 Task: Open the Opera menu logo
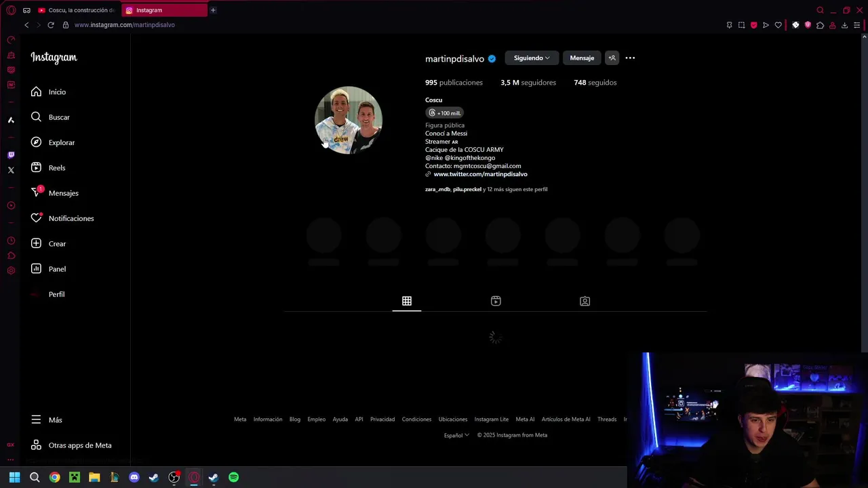tap(11, 10)
